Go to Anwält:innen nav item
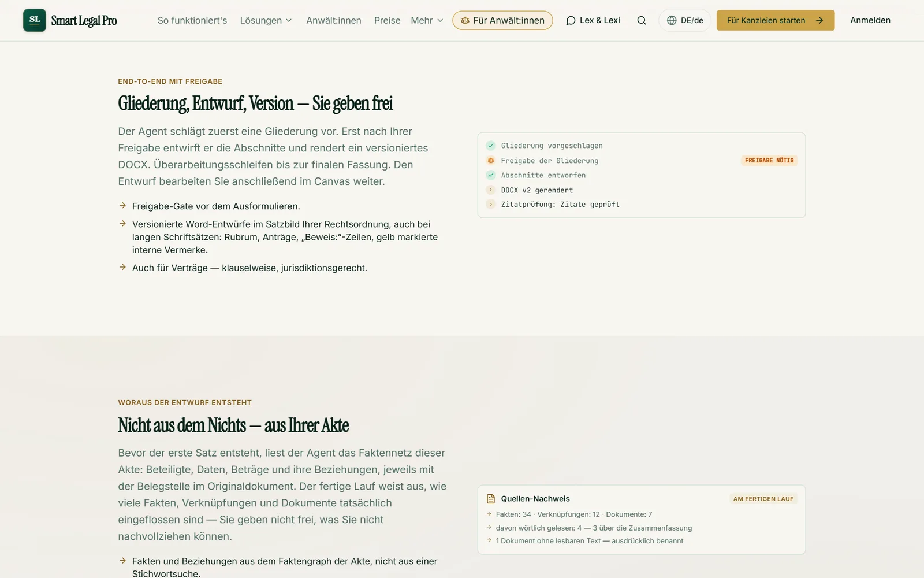The width and height of the screenshot is (924, 578). pos(334,20)
